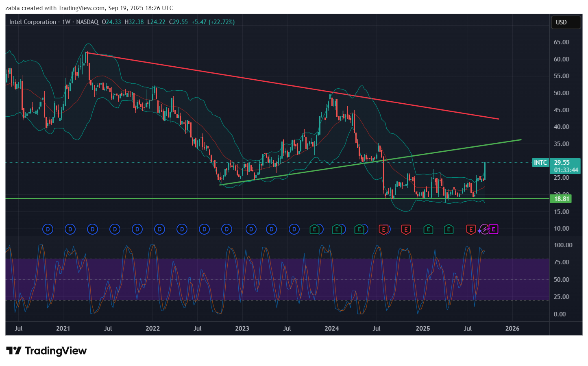Click the NASDAQ exchange label
Screen dimensions: 588x366
click(87, 22)
